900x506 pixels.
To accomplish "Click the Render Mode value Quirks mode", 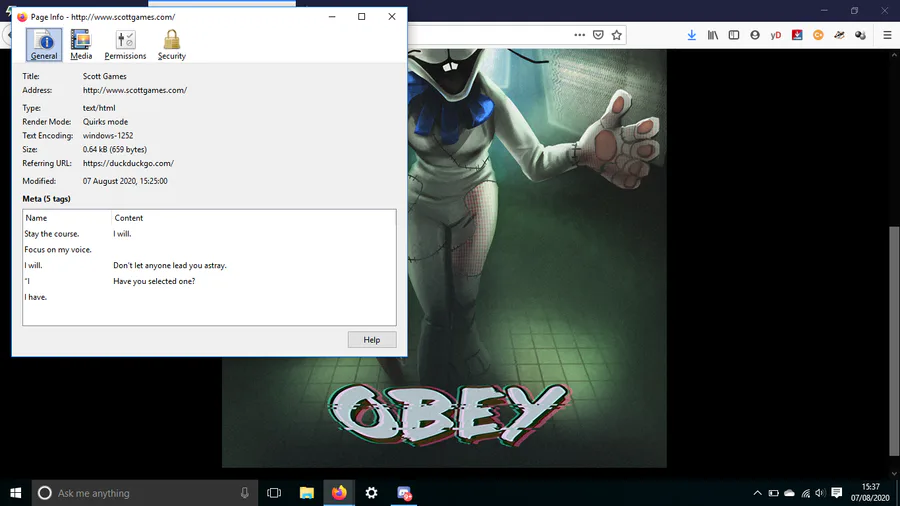I will pos(105,122).
